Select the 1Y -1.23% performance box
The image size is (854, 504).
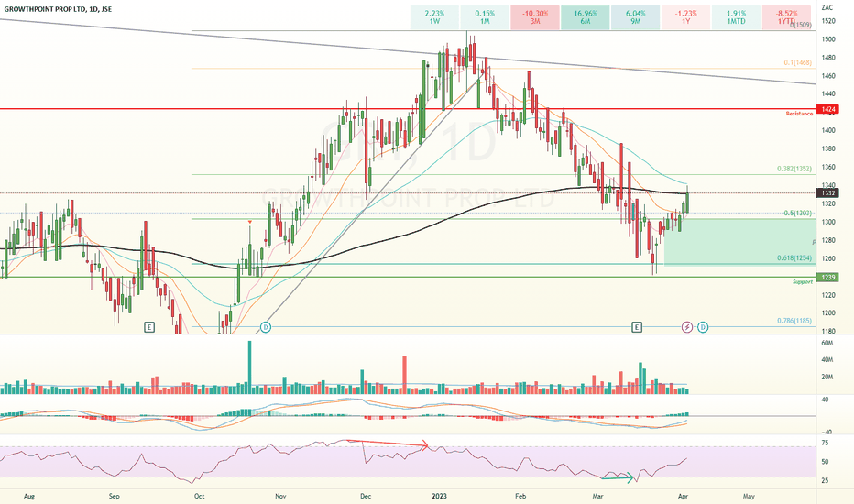coord(685,17)
